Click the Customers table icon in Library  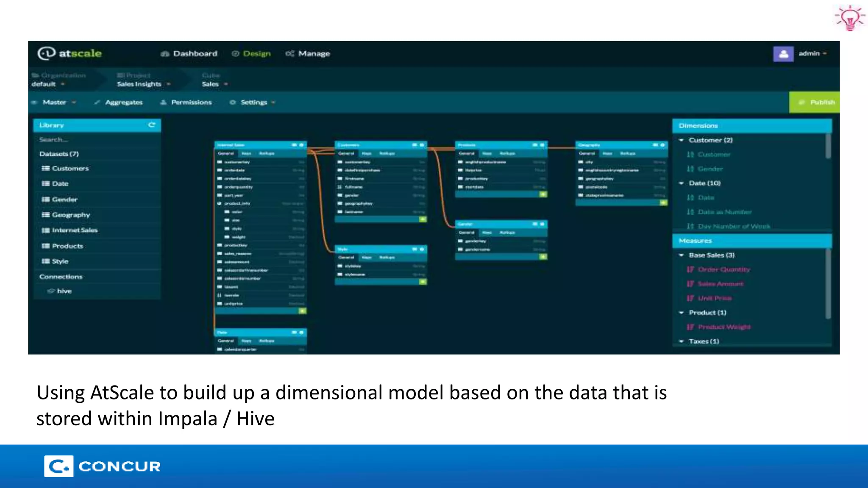coord(45,168)
